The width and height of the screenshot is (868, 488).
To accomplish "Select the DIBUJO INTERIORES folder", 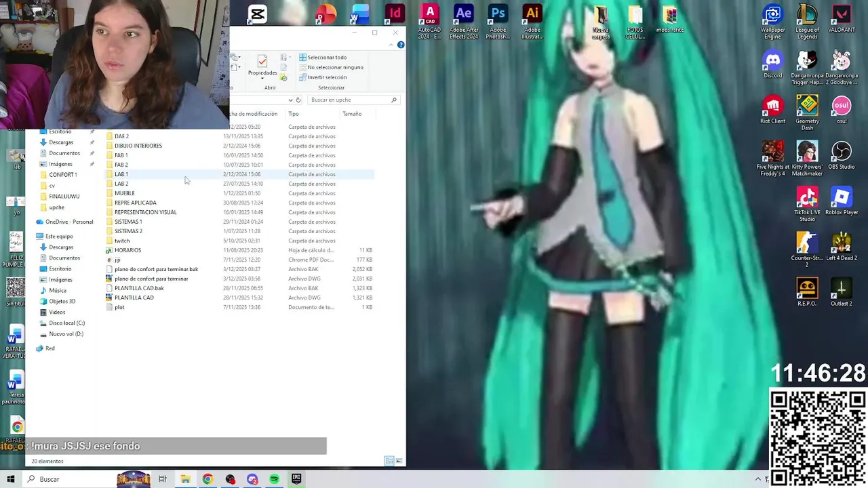I will (239, 146).
